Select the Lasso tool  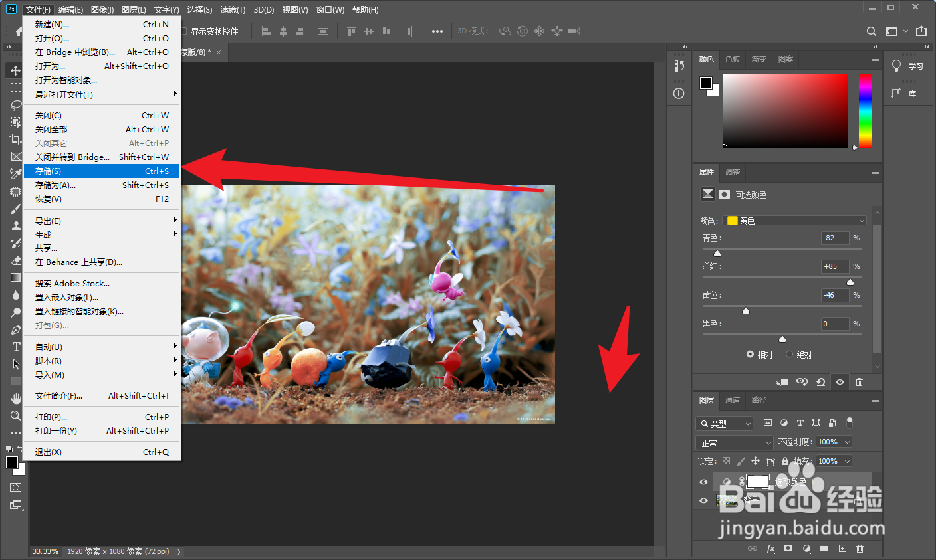(x=15, y=105)
